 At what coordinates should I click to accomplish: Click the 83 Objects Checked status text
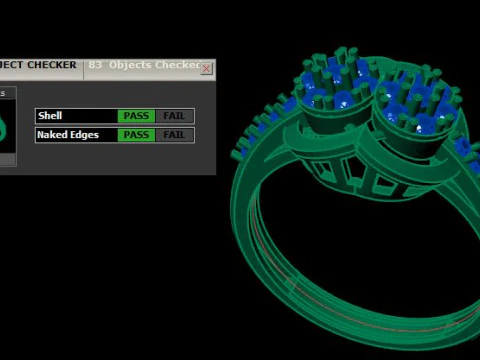(x=144, y=65)
